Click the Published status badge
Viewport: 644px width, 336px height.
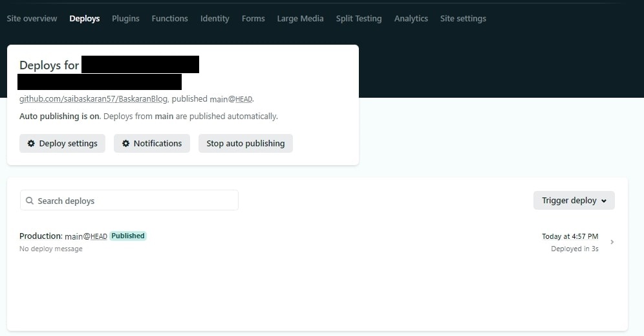coord(128,236)
